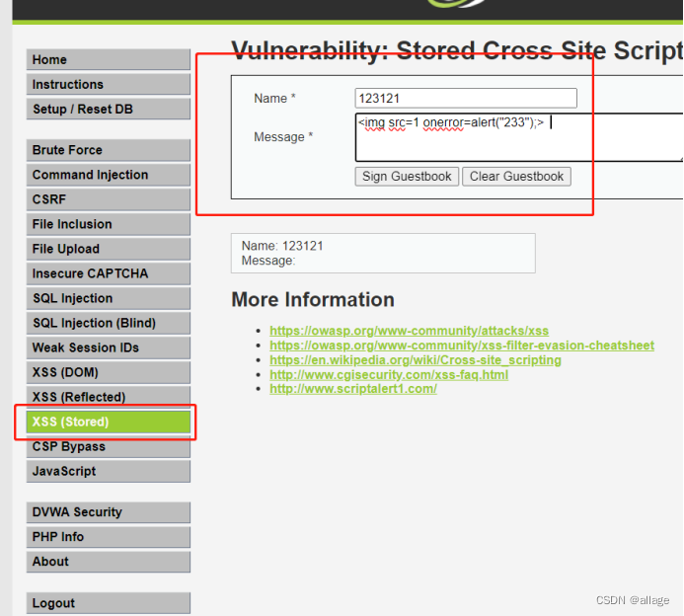Image resolution: width=684 pixels, height=616 pixels.
Task: Focus the Name input field
Action: click(x=466, y=98)
